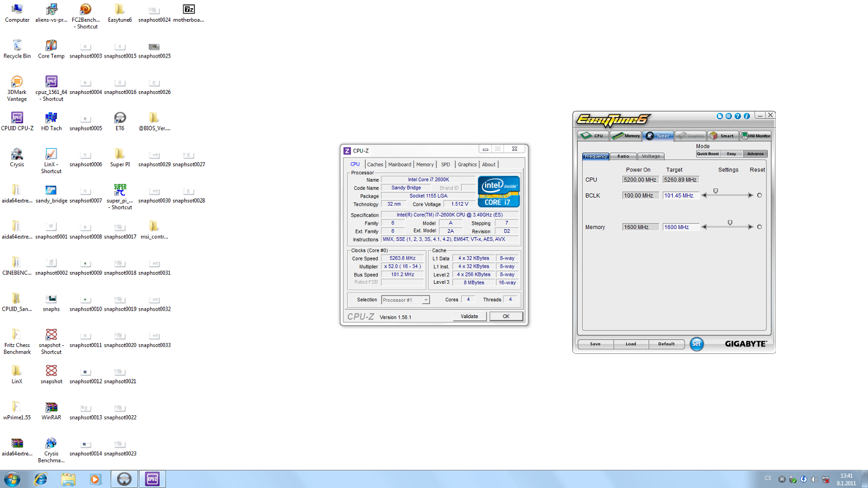Open the Computer desktop icon
Viewport: 868px width, 488px height.
point(17,14)
